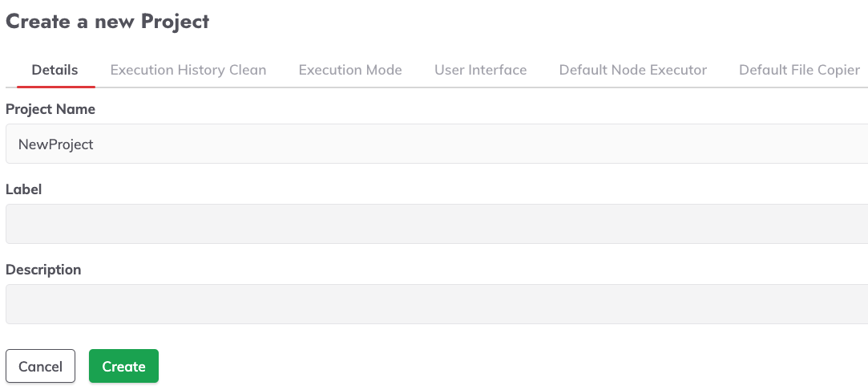The image size is (868, 390).
Task: Select the Execution Mode tab
Action: click(x=350, y=71)
